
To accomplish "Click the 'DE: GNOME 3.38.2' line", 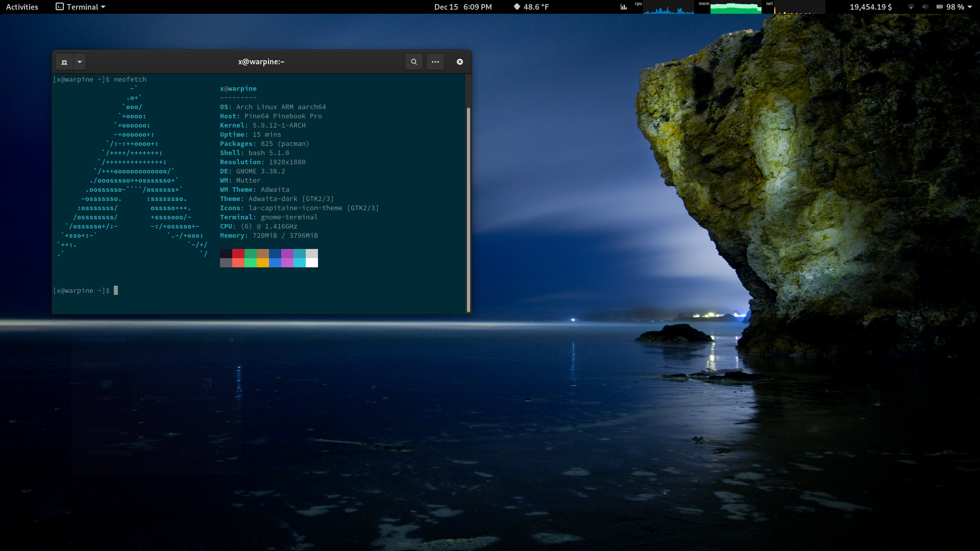I will pos(253,171).
